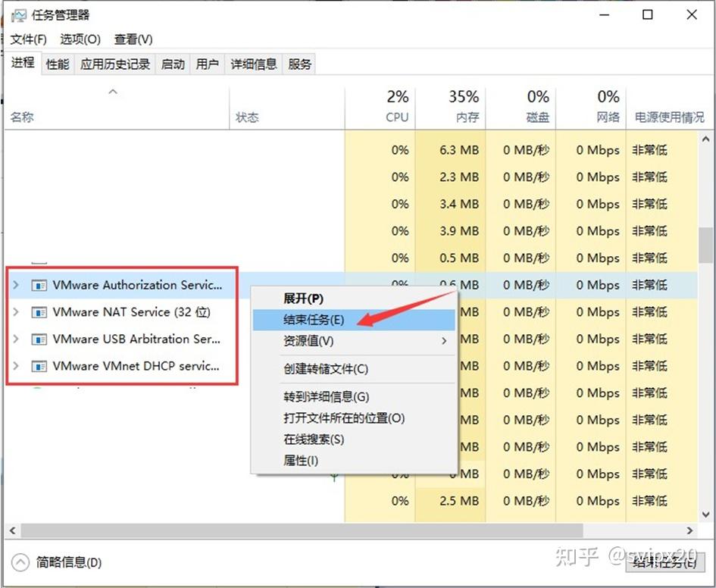Viewport: 716px width, 588px height.
Task: Click the horizontal scrollbar right arrow
Action: coord(689,530)
